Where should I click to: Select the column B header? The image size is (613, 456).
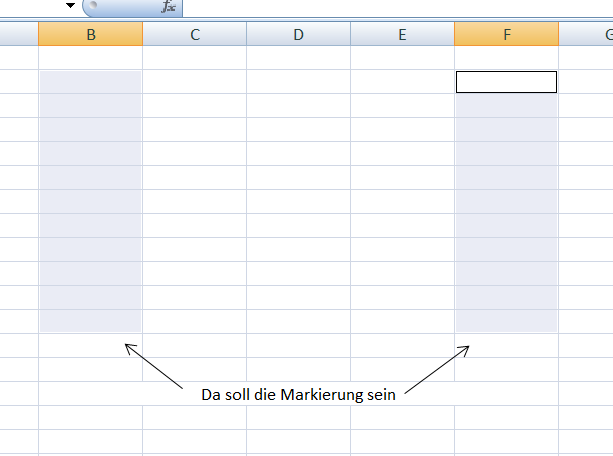point(91,35)
